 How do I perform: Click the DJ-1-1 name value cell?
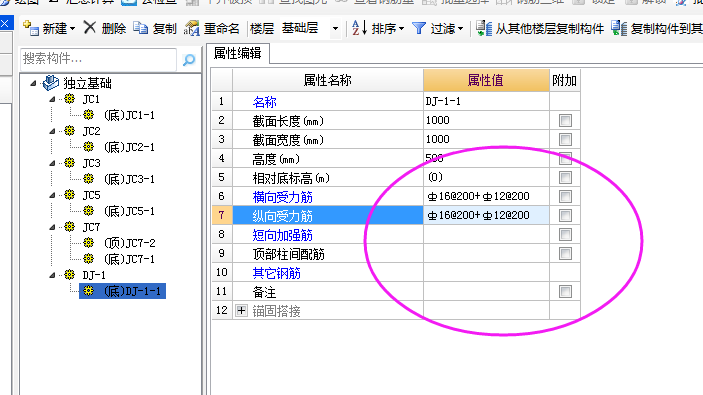pyautogui.click(x=486, y=101)
